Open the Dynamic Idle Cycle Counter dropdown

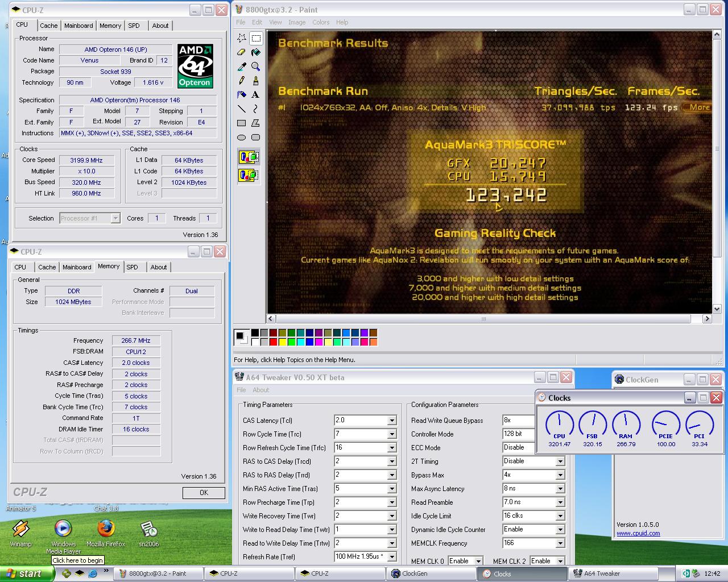[560, 530]
